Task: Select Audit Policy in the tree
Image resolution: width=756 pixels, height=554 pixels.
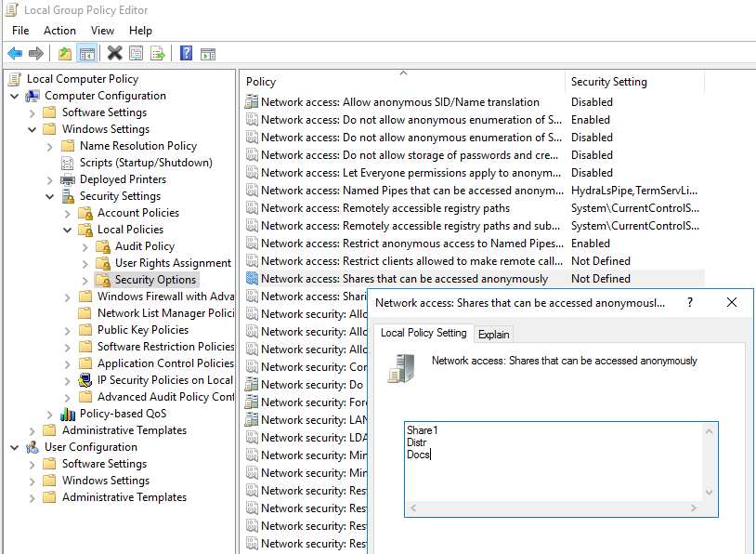Action: [144, 246]
